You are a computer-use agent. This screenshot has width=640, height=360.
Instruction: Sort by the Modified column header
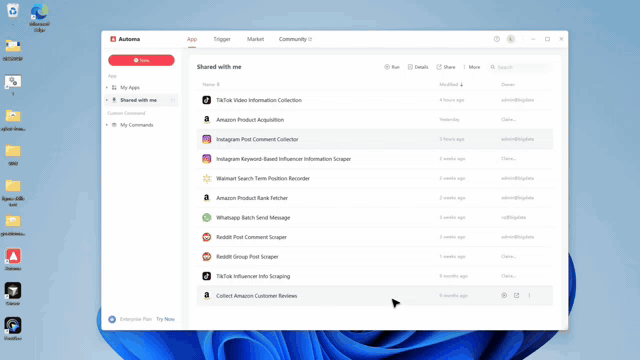tap(451, 84)
